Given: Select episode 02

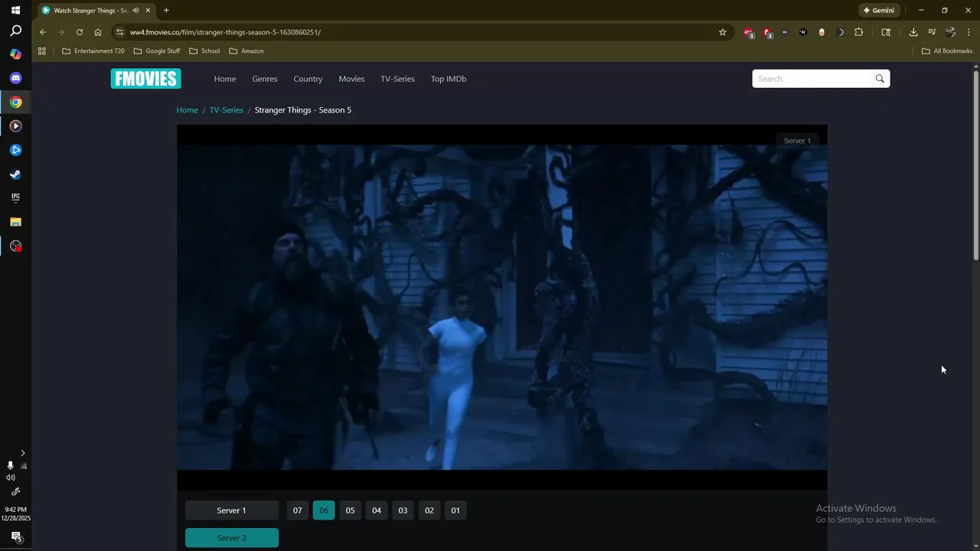Looking at the screenshot, I should coord(429,510).
